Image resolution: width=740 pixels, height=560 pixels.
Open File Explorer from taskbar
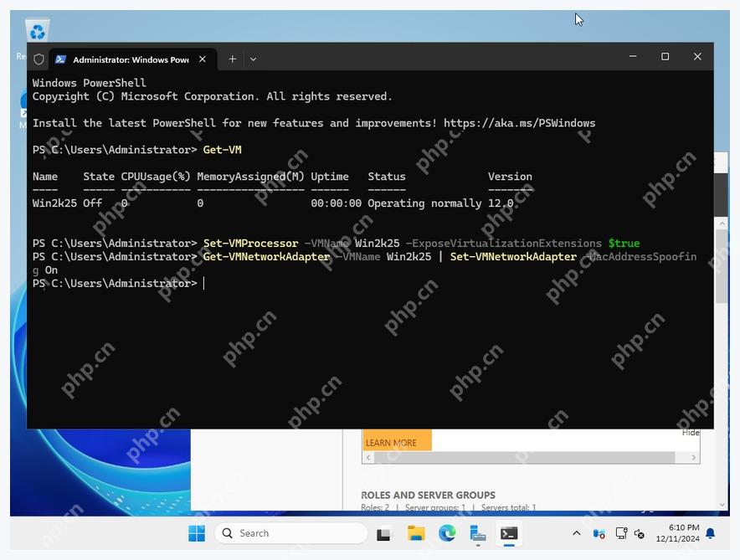(416, 533)
